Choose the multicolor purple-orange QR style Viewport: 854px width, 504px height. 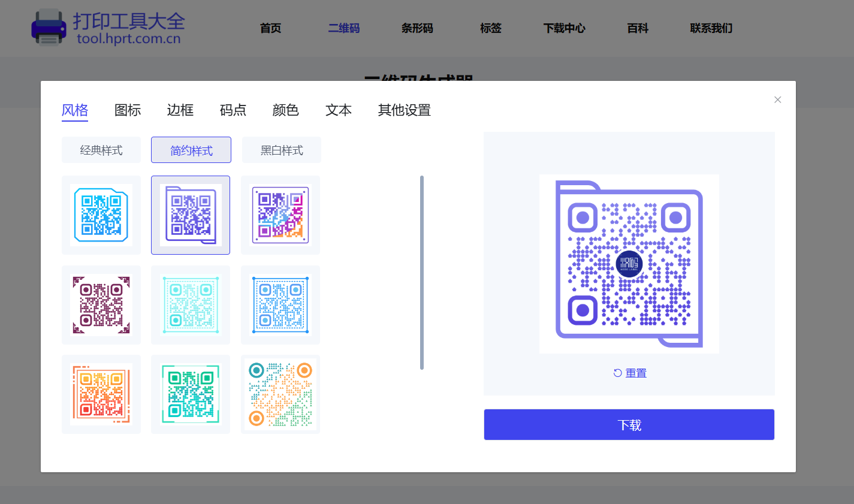(x=280, y=215)
